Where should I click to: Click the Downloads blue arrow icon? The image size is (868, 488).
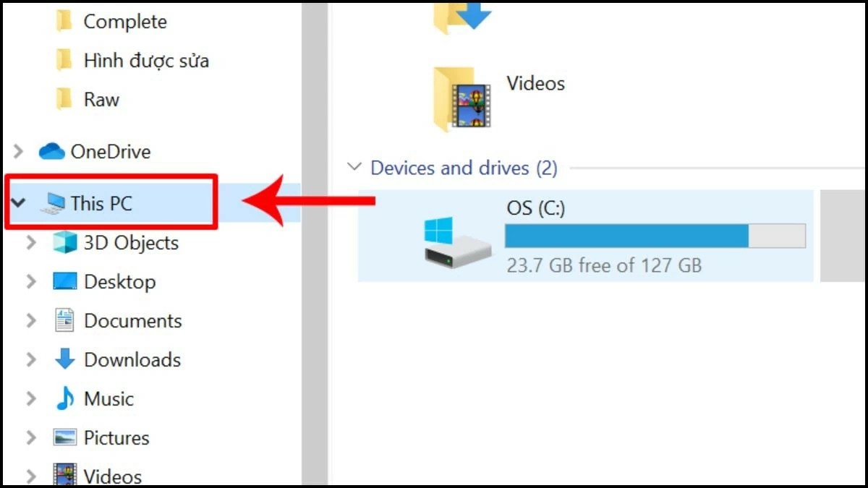point(67,359)
